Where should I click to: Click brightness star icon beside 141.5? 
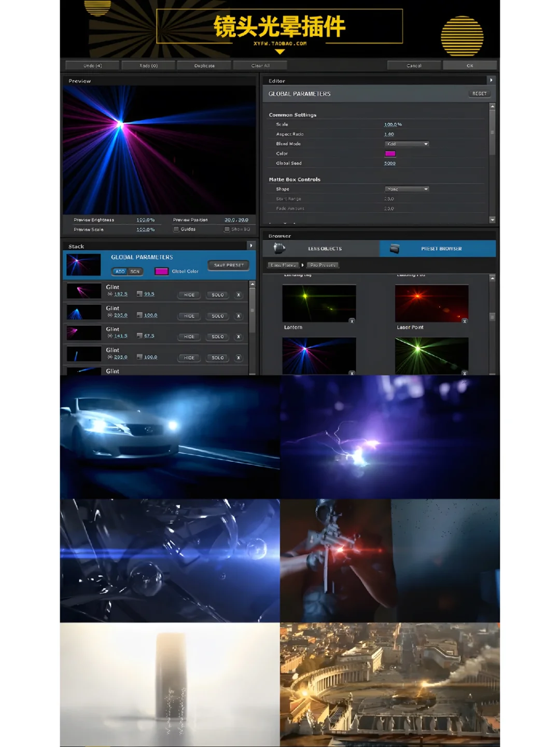pos(110,336)
